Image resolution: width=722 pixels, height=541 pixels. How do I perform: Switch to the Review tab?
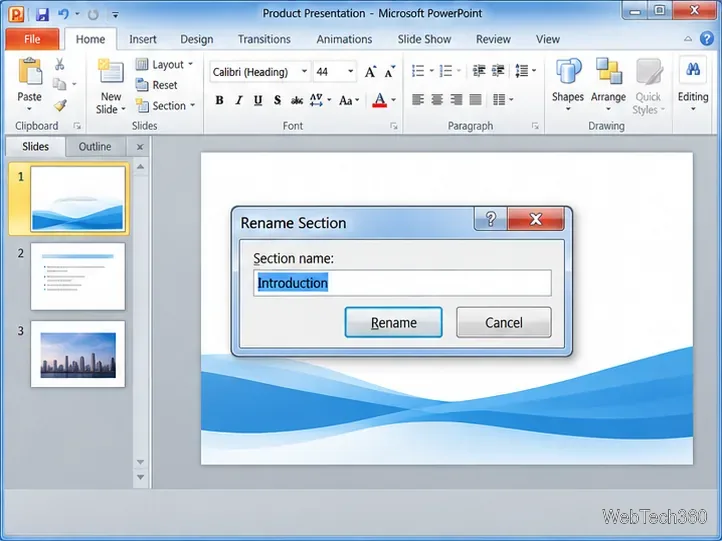click(x=493, y=39)
